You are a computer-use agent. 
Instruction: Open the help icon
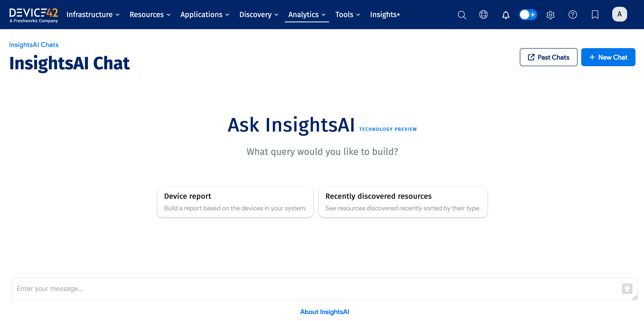pos(573,15)
